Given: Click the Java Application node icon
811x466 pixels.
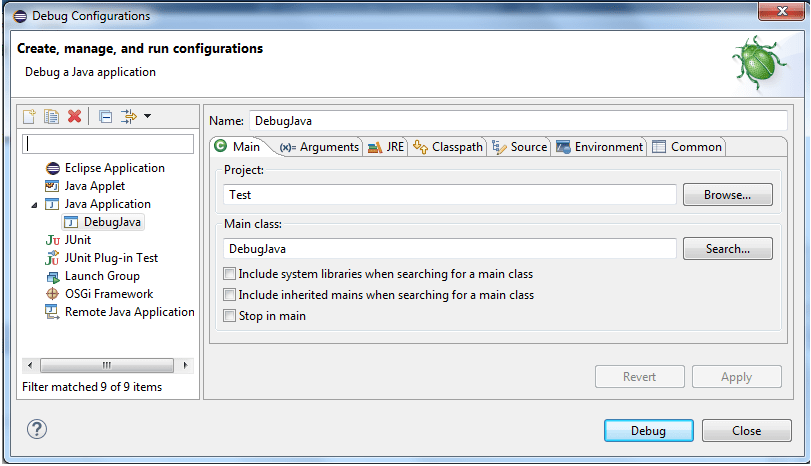Looking at the screenshot, I should [x=52, y=204].
